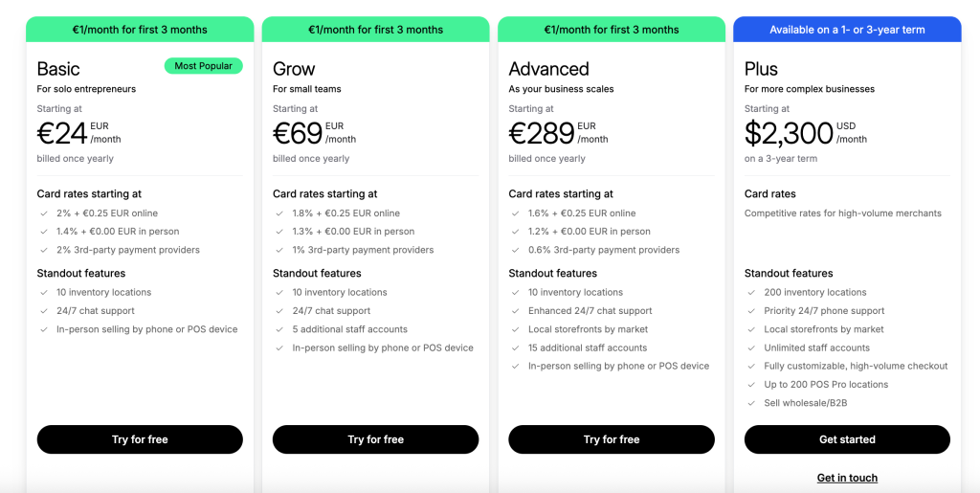
Task: Click checkmark beside Sell wholesale/B2B
Action: click(752, 403)
